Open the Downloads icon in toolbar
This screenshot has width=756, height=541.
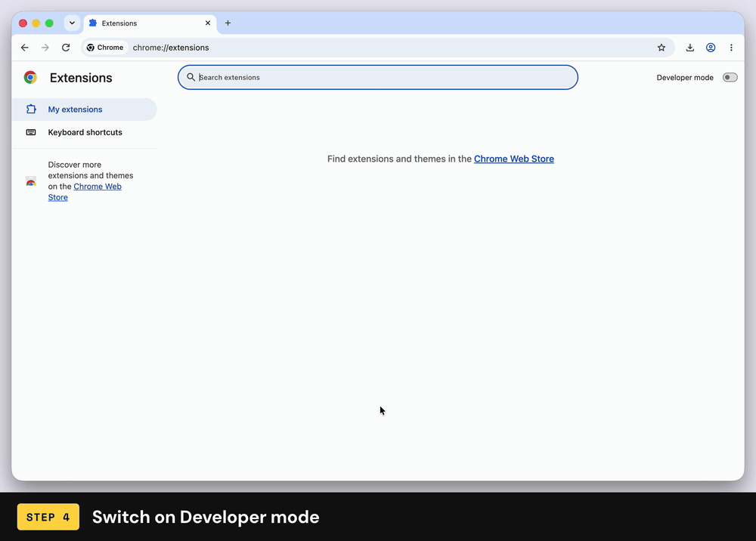click(690, 47)
